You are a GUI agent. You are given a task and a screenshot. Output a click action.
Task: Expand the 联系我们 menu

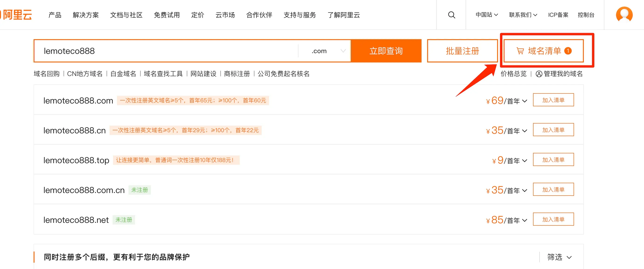(523, 15)
